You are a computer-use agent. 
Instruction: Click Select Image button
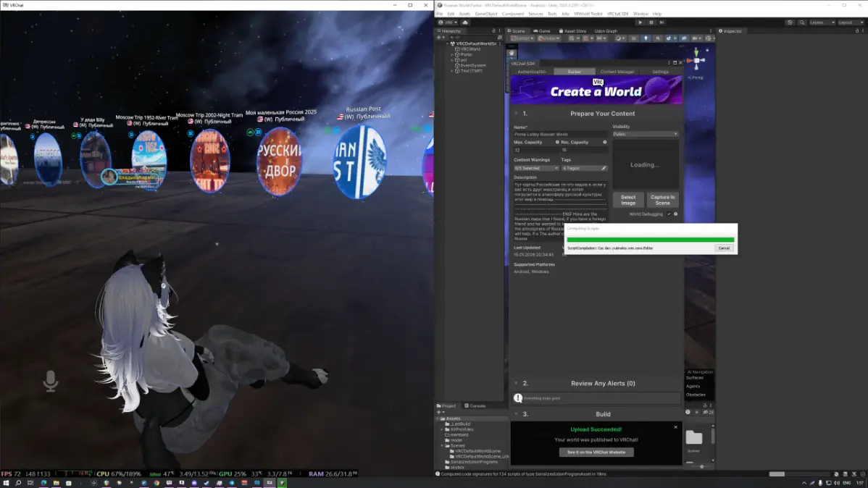pos(627,200)
